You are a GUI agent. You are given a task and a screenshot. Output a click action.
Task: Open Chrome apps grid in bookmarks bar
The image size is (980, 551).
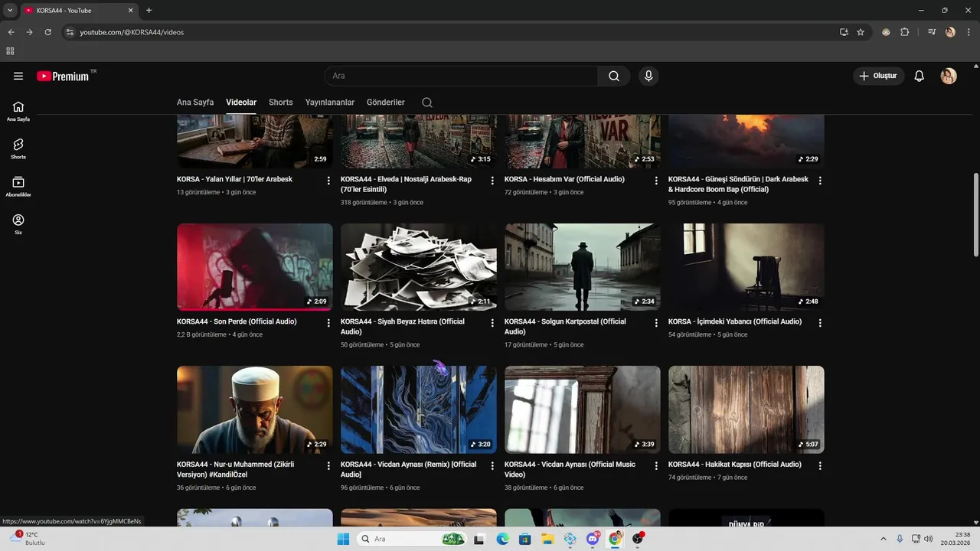10,51
